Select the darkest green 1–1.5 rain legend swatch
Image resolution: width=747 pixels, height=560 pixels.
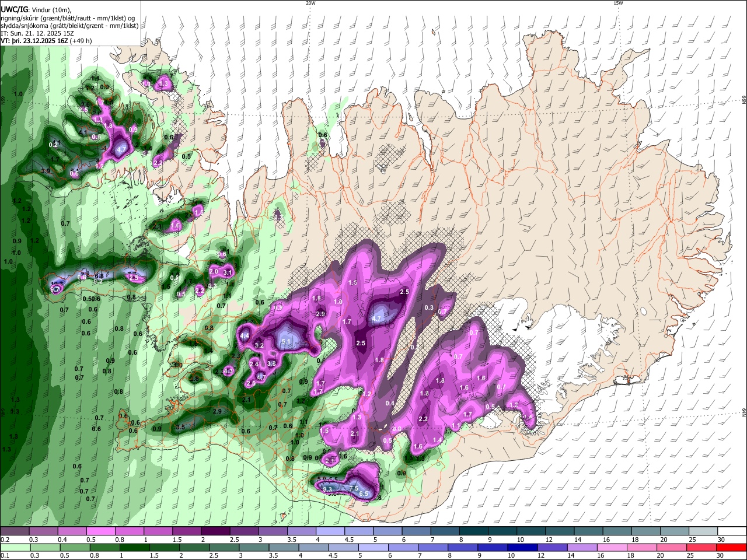(x=135, y=547)
